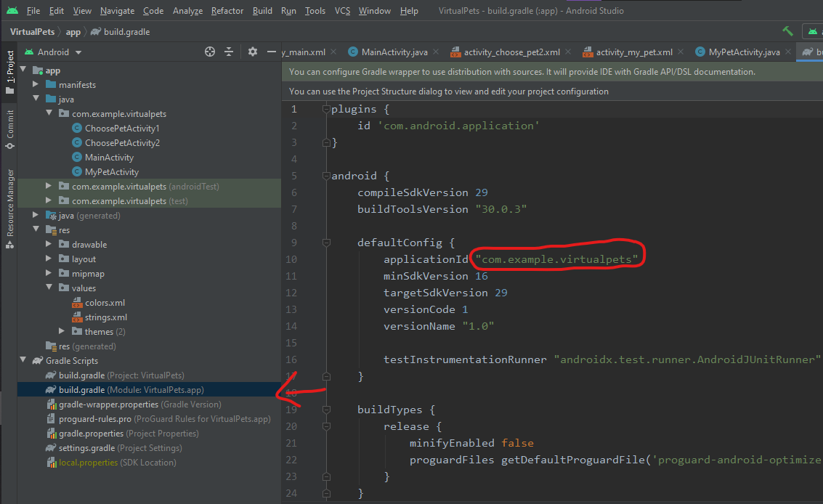Click the app breadcrumb in navigation bar
Viewport: 823px width, 504px height.
pyautogui.click(x=73, y=32)
